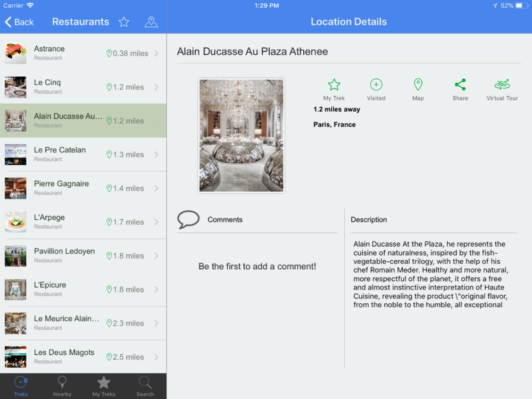Launch the 360 Virtual Tour icon
532x399 pixels.
502,85
